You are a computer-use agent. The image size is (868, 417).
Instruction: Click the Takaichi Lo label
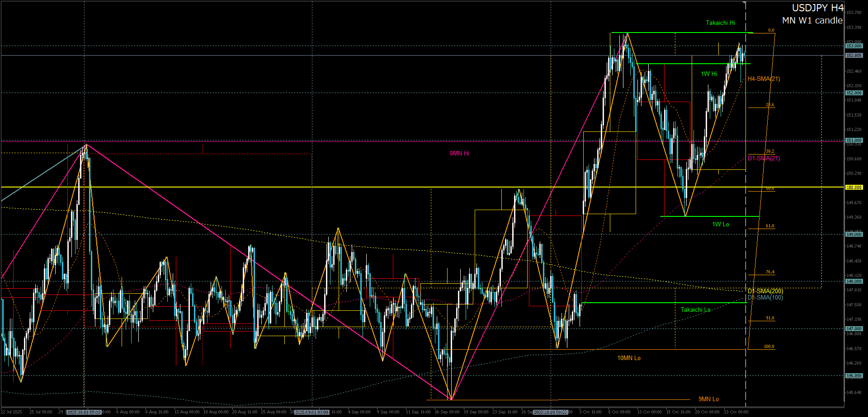(695, 310)
